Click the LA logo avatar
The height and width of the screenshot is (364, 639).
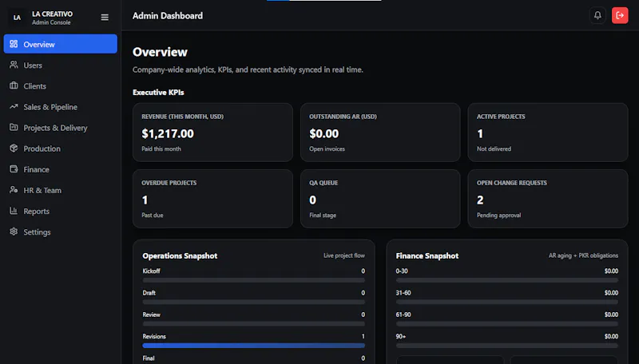(x=17, y=18)
